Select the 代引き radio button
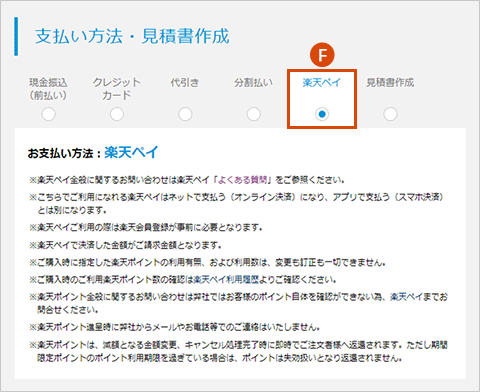Screen dimensions: 480x392 pos(185,114)
